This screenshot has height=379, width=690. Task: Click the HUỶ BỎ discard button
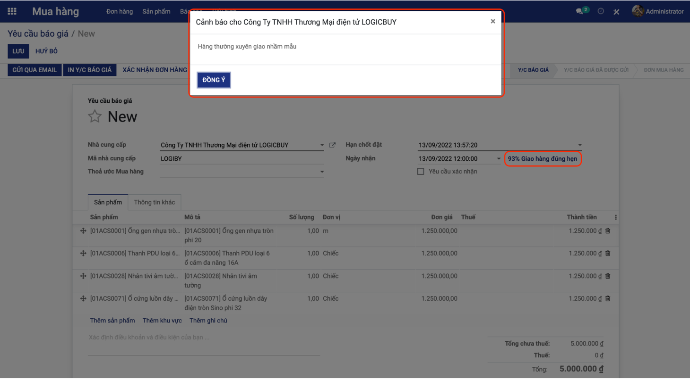pos(46,51)
